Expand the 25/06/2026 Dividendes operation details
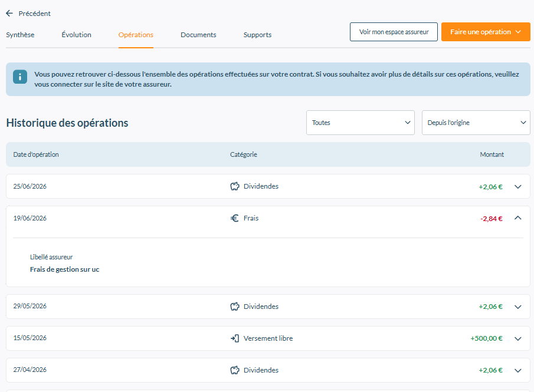The width and height of the screenshot is (534, 392). click(517, 186)
